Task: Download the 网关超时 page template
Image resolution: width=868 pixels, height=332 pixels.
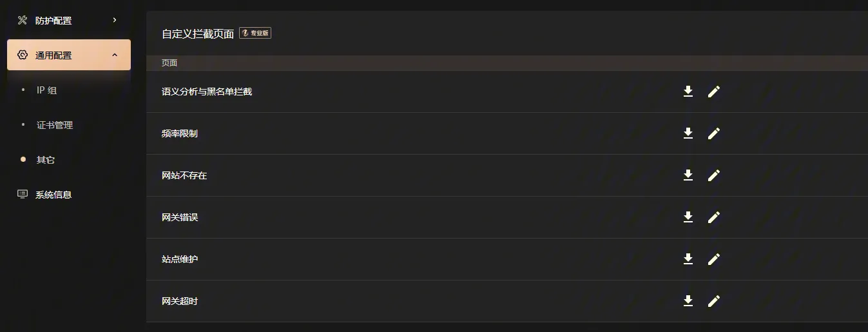Action: pos(688,301)
